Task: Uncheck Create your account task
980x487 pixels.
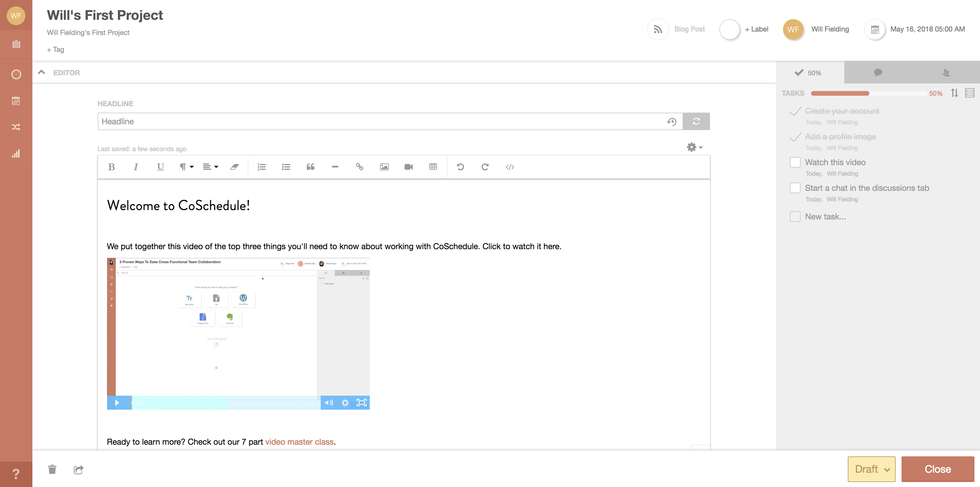Action: click(x=795, y=111)
